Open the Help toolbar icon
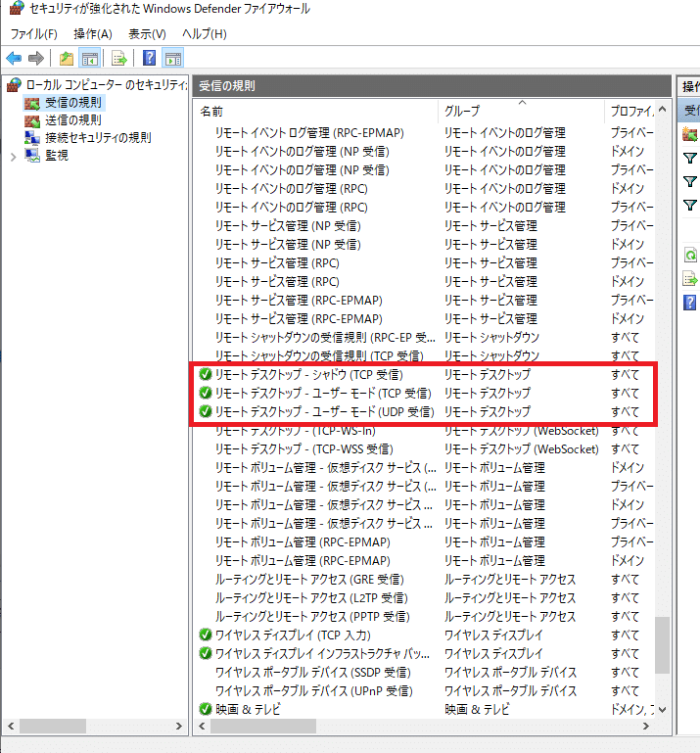 tap(150, 58)
